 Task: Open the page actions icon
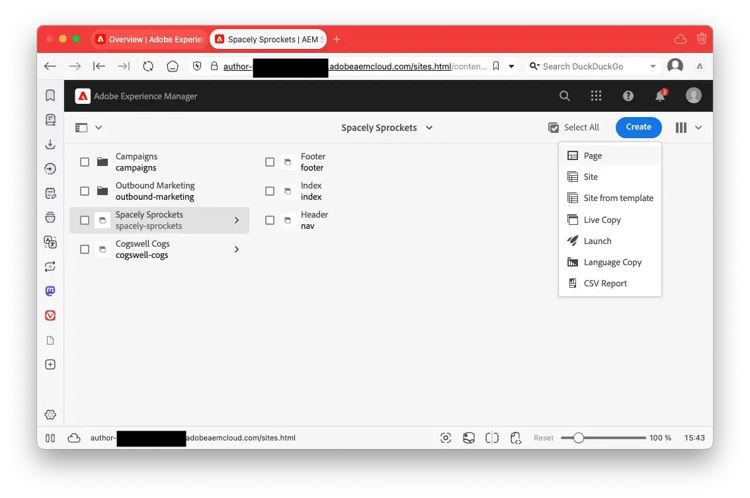point(515,438)
